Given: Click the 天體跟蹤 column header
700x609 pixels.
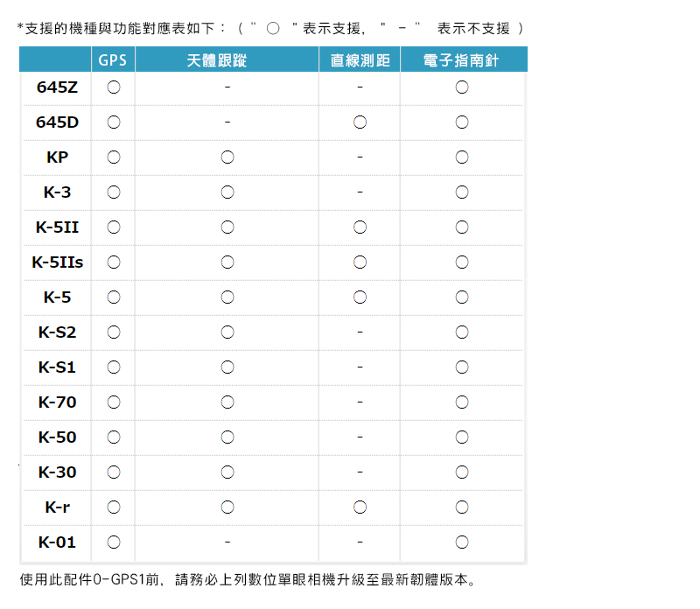Looking at the screenshot, I should [x=216, y=60].
